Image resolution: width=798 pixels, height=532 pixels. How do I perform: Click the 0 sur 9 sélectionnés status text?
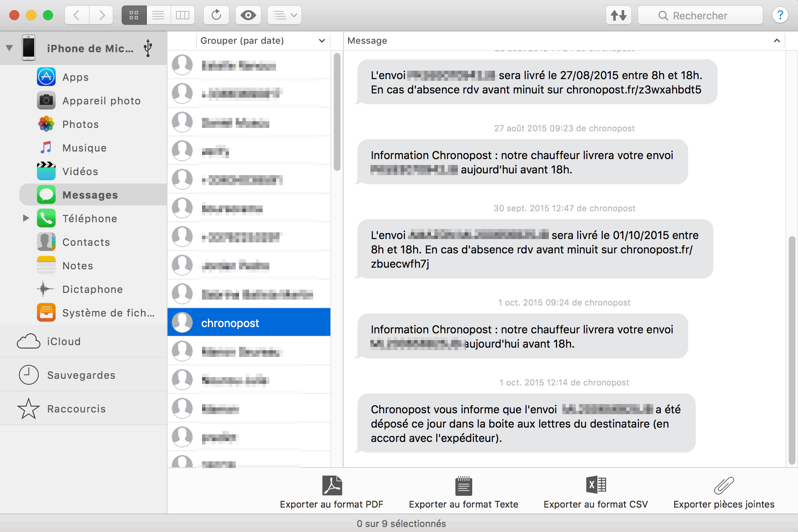pyautogui.click(x=402, y=524)
